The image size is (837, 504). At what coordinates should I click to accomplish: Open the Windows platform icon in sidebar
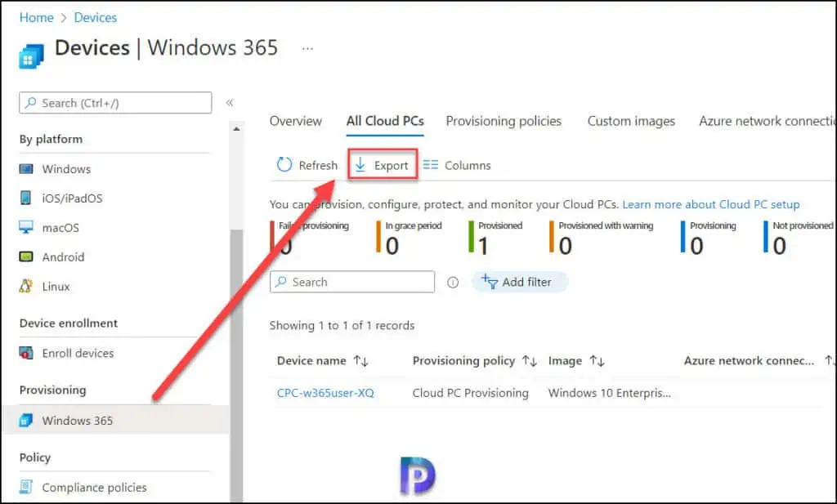coord(25,169)
